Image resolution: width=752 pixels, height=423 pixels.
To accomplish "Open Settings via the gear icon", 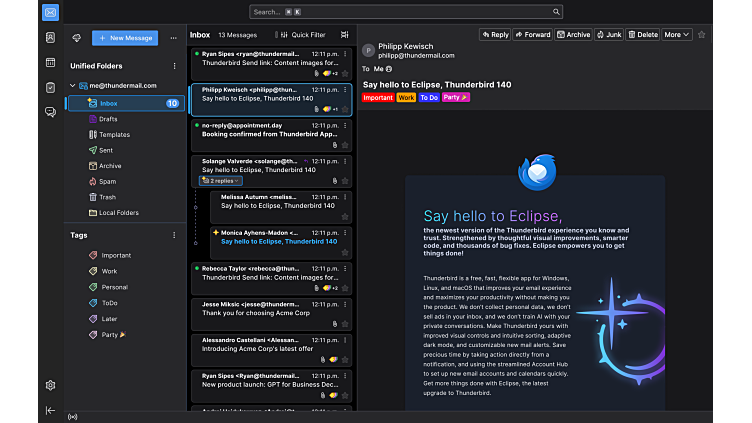I will point(50,385).
